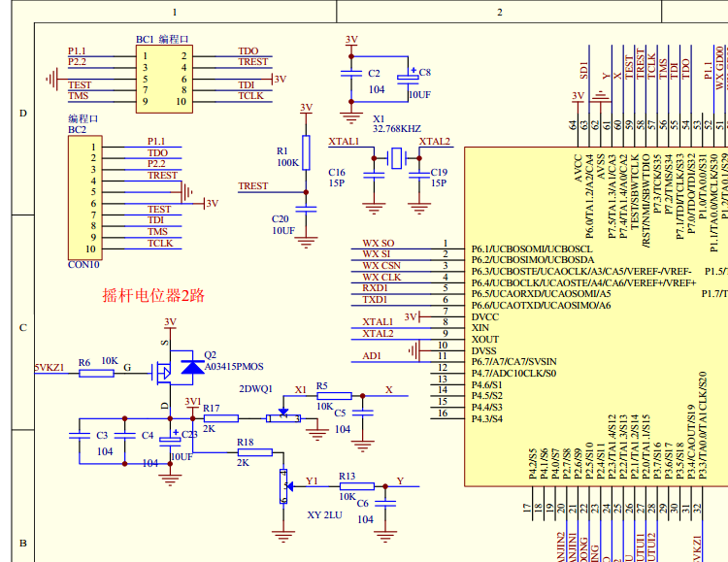Select the 'P6.1/UCBOSOMI/UCBOSCL' pin name
This screenshot has width=728, height=562.
tap(532, 248)
